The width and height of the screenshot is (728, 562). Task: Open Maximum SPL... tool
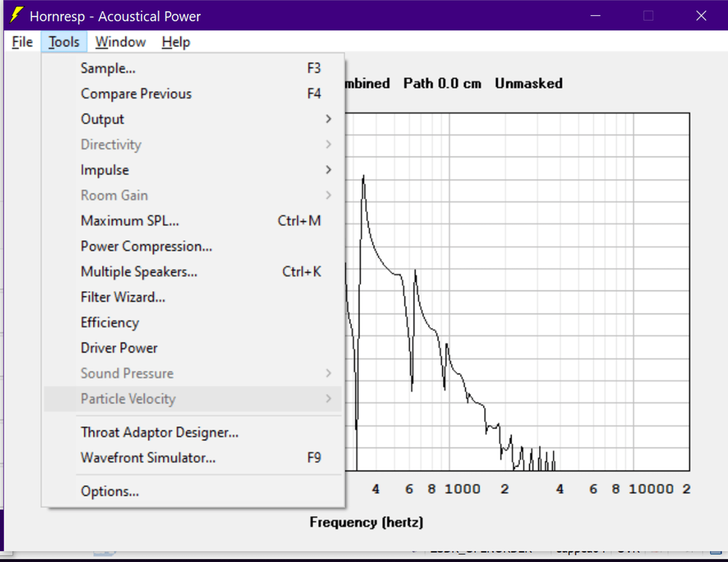point(193,221)
